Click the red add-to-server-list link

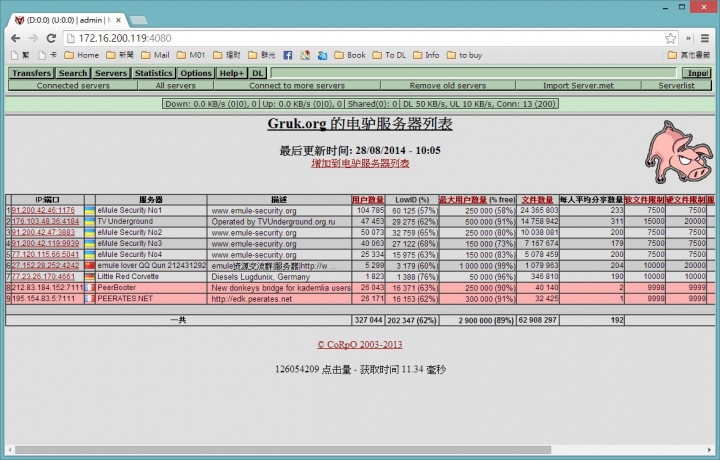click(x=360, y=163)
